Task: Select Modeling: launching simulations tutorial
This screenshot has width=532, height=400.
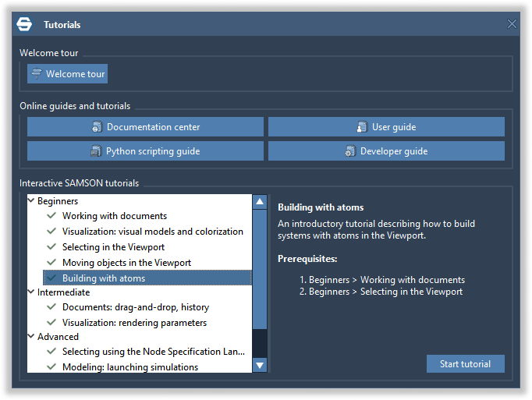Action: [130, 367]
